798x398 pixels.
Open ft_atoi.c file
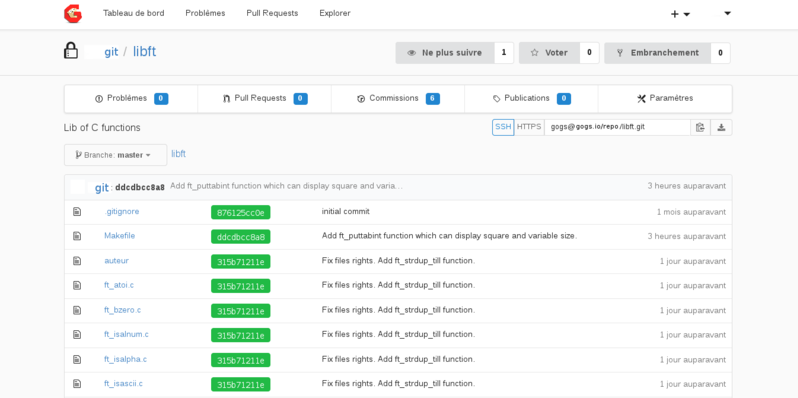(119, 285)
